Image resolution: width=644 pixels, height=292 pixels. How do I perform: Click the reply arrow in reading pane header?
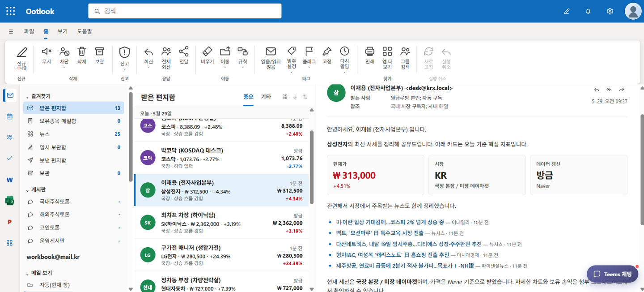[597, 90]
